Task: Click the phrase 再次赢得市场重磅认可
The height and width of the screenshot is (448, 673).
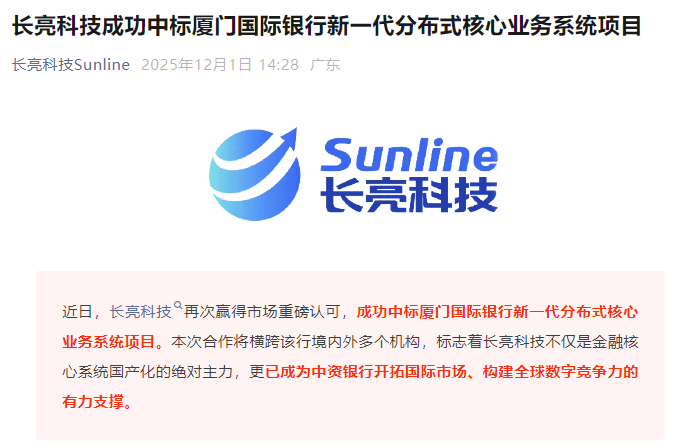Action: pyautogui.click(x=262, y=312)
